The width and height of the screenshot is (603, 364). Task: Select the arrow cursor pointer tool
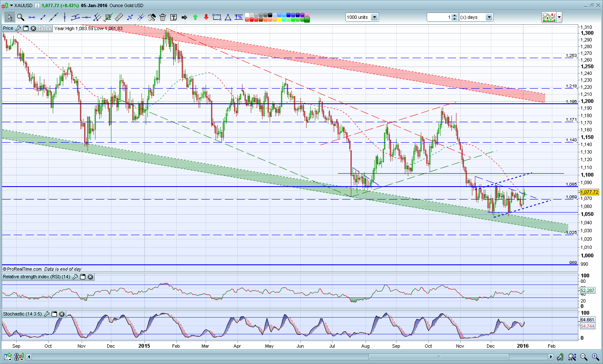pyautogui.click(x=10, y=17)
